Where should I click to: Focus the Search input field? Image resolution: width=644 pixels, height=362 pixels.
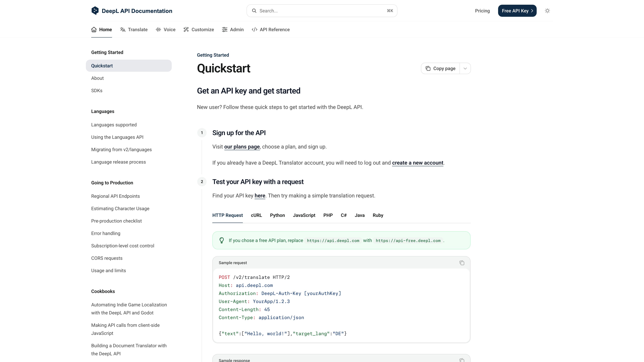pos(322,11)
